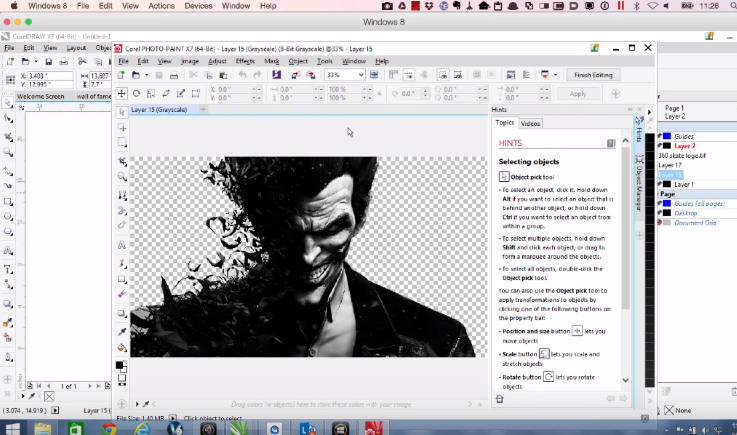Click the Print icon in PHOTO-PAINT toolbar
737x435 pixels.
[x=174, y=75]
